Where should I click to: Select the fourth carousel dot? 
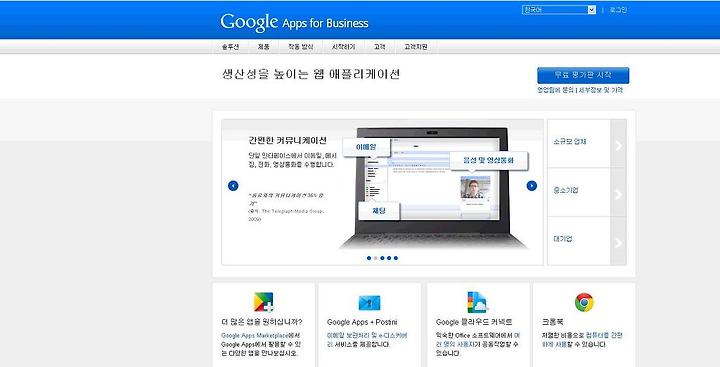tap(389, 258)
